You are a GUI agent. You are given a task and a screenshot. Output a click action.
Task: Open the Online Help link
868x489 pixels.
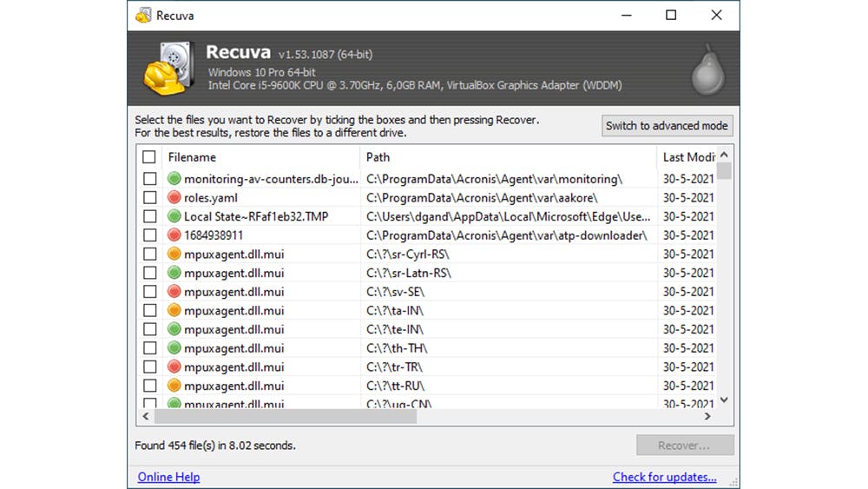coord(168,477)
